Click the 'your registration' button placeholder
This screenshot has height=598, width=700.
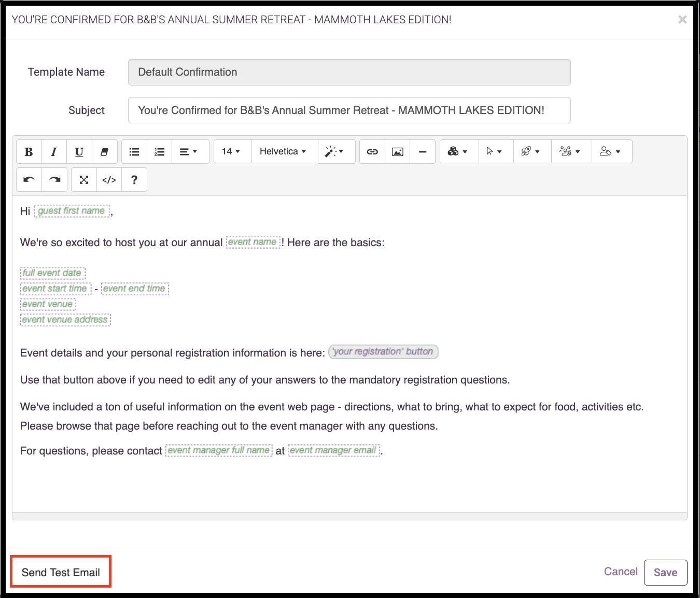click(384, 352)
